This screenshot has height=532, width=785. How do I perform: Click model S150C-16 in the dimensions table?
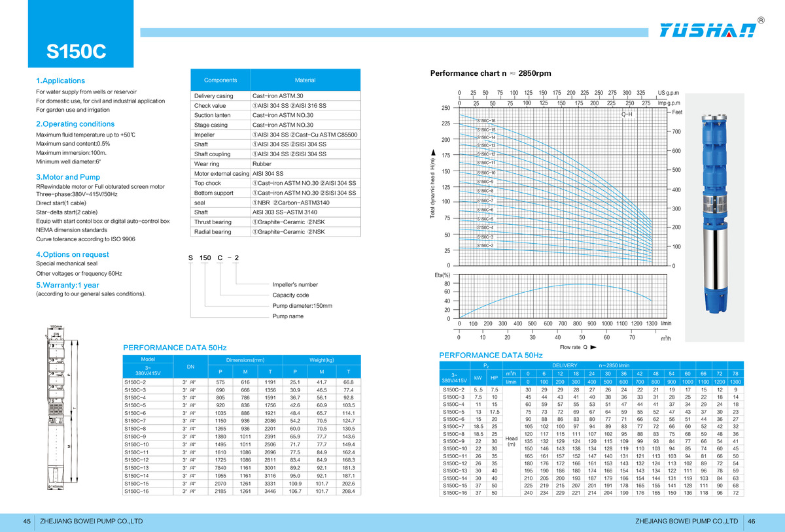click(x=136, y=491)
